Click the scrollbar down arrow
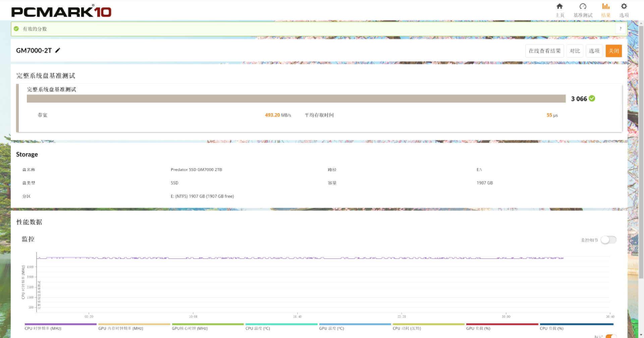The width and height of the screenshot is (644, 338). coord(641,335)
